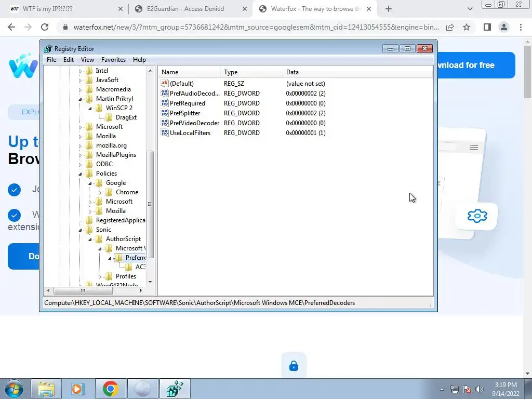
Task: Open Google Chrome from the taskbar
Action: [x=110, y=389]
